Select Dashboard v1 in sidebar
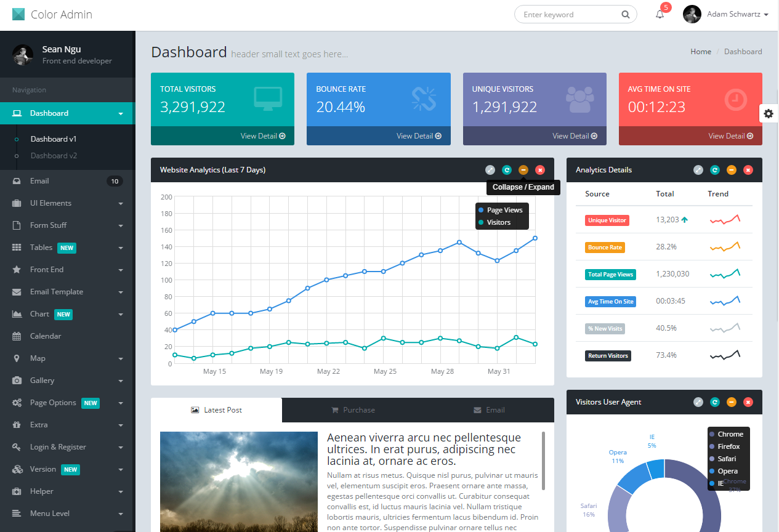 54,139
